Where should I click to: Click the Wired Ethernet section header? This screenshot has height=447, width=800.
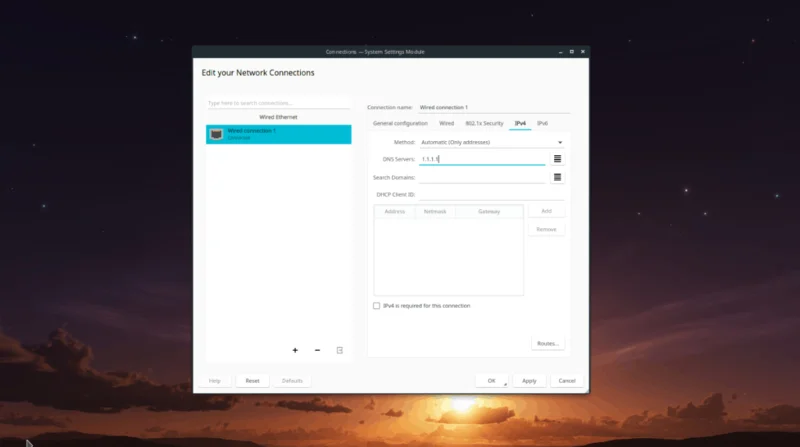pyautogui.click(x=278, y=117)
